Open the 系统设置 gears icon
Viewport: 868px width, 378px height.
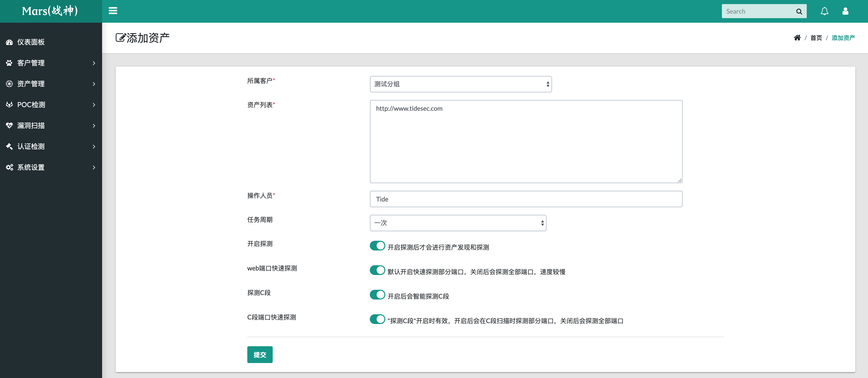(x=9, y=167)
